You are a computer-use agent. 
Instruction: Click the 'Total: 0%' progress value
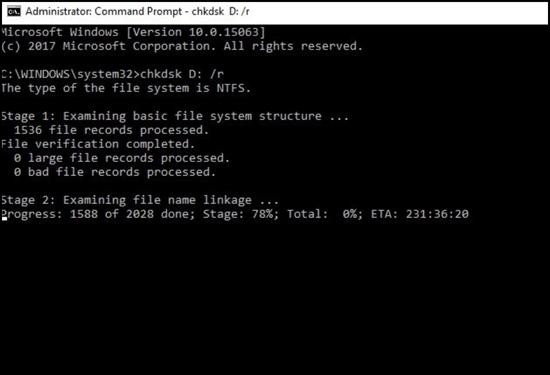325,214
